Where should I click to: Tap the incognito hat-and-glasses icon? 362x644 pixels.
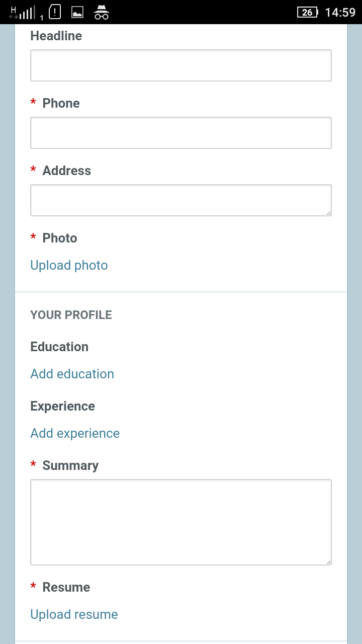(102, 12)
